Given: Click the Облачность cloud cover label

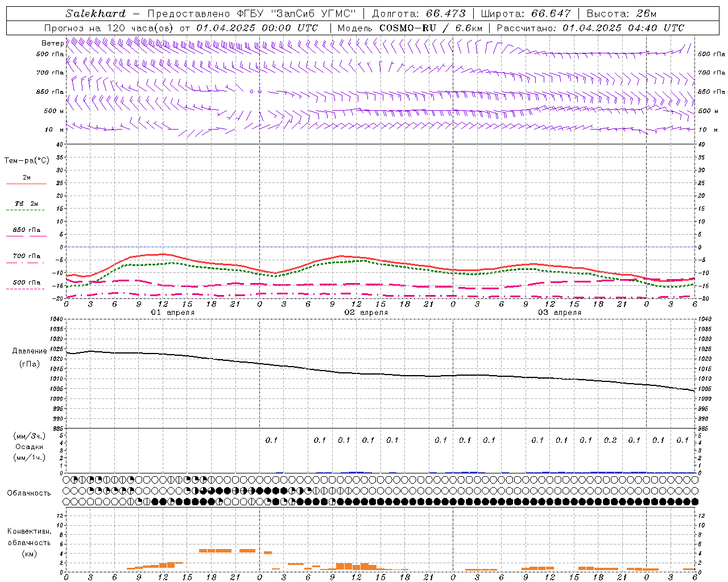Looking at the screenshot, I should coord(29,493).
